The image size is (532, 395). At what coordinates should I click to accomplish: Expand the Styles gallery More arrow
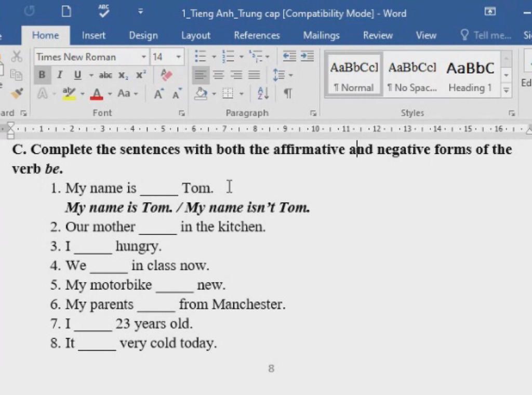506,90
